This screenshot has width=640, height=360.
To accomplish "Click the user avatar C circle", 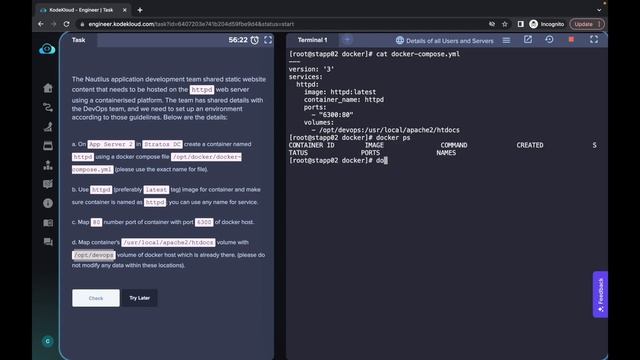I will click(47, 341).
